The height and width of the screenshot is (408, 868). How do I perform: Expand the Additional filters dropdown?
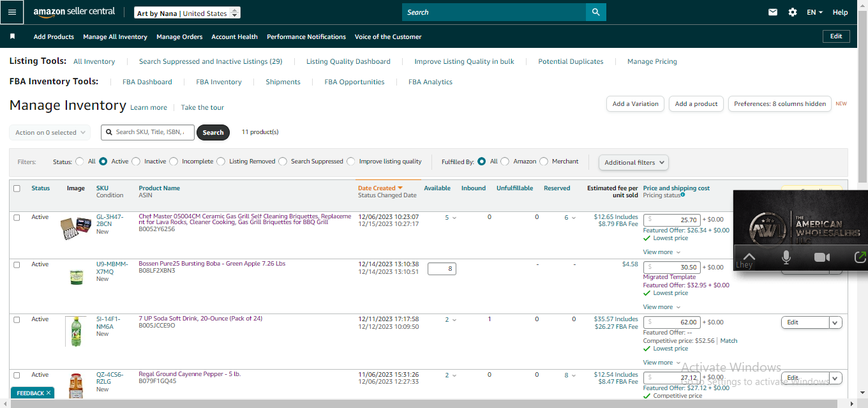pyautogui.click(x=634, y=162)
